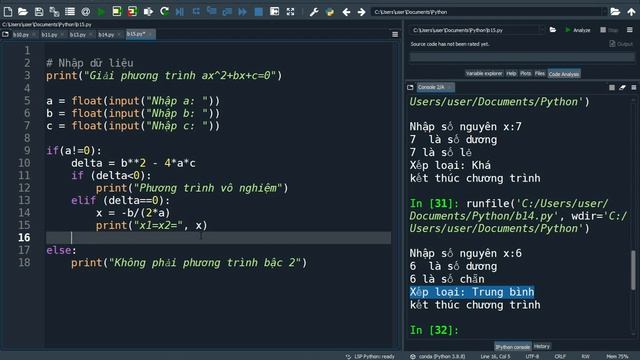Open Code Analysis pane options menu
The height and width of the screenshot is (360, 640).
pos(630,30)
